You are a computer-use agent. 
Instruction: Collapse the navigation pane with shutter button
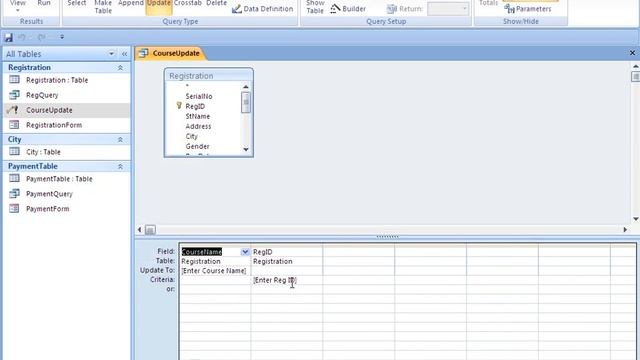(x=124, y=54)
